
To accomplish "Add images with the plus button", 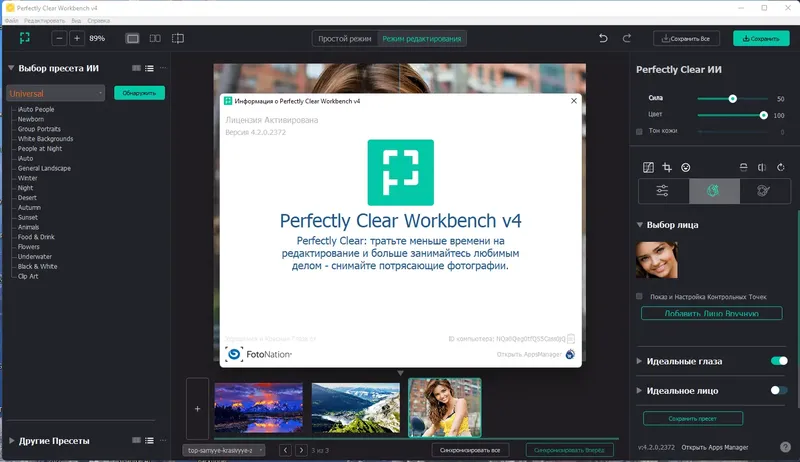I will pos(197,408).
